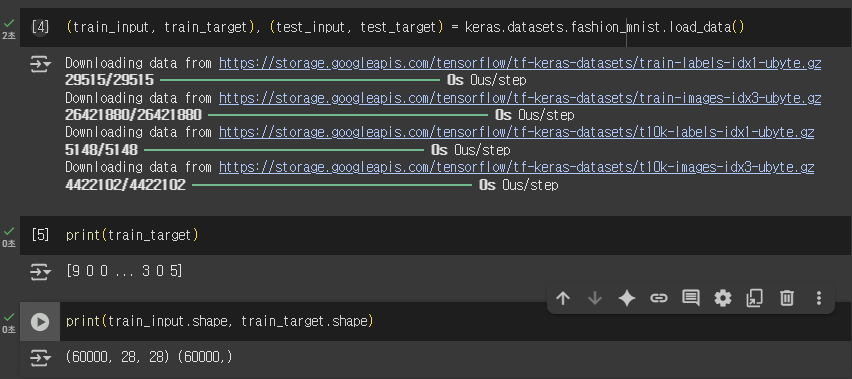Screen dimensions: 852x379
Task: Open cell editor settings gear
Action: [x=723, y=298]
